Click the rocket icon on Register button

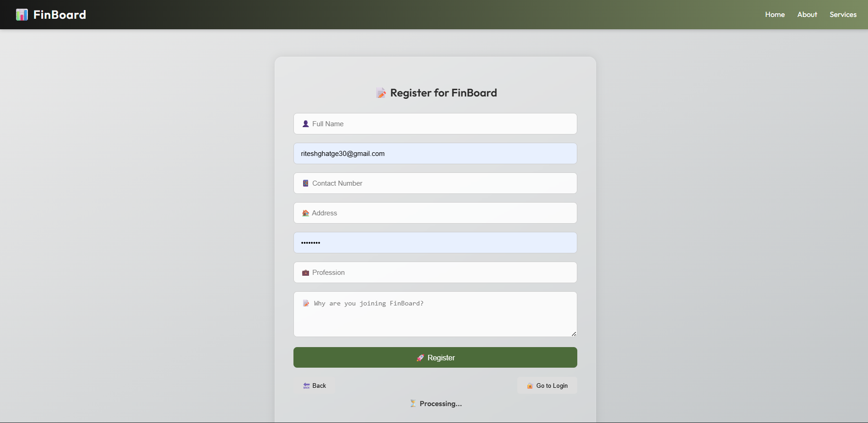[420, 358]
